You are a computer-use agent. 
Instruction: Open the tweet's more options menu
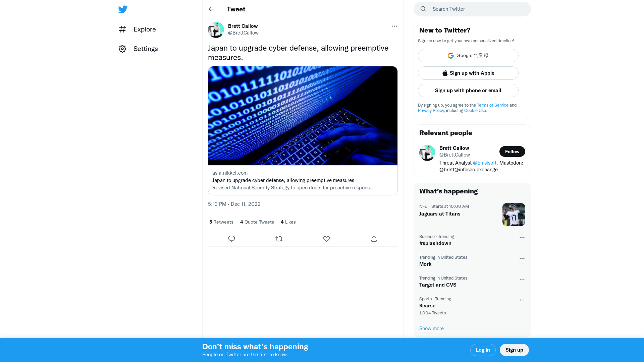tap(394, 26)
